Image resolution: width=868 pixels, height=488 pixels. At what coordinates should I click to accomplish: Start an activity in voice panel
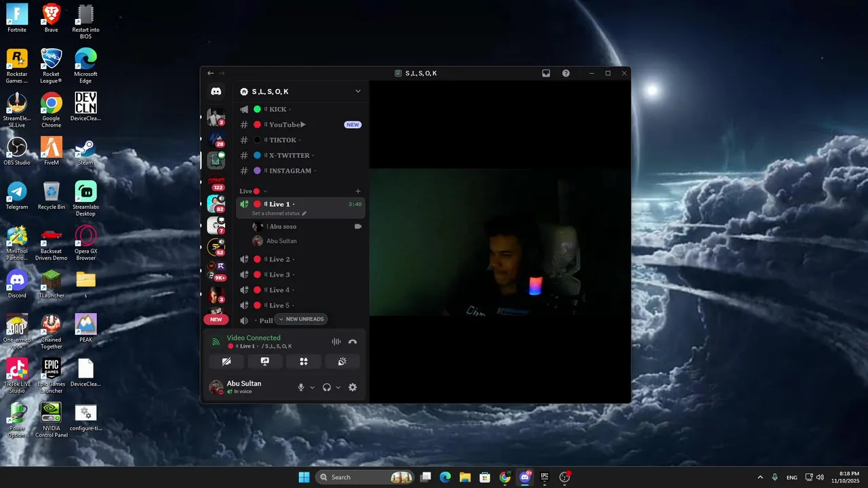click(304, 361)
